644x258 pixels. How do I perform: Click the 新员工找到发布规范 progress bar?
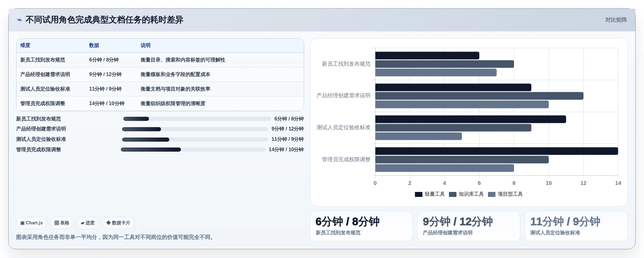click(197, 119)
